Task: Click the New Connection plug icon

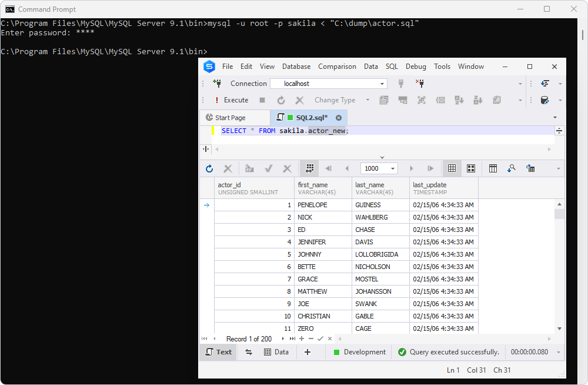Action: pos(217,84)
